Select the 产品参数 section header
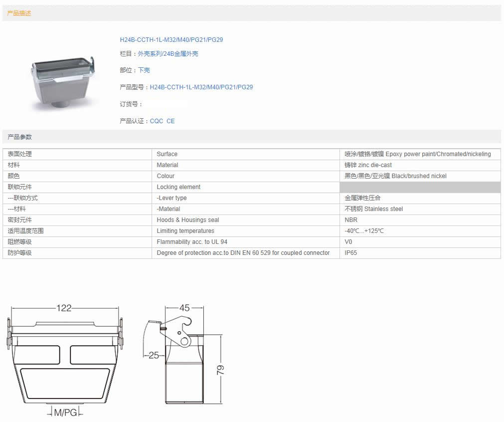Image resolution: width=504 pixels, height=422 pixels. click(19, 137)
